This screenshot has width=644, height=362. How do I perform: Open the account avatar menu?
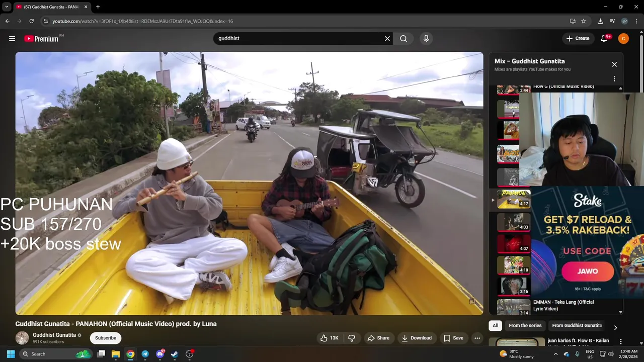(x=623, y=38)
